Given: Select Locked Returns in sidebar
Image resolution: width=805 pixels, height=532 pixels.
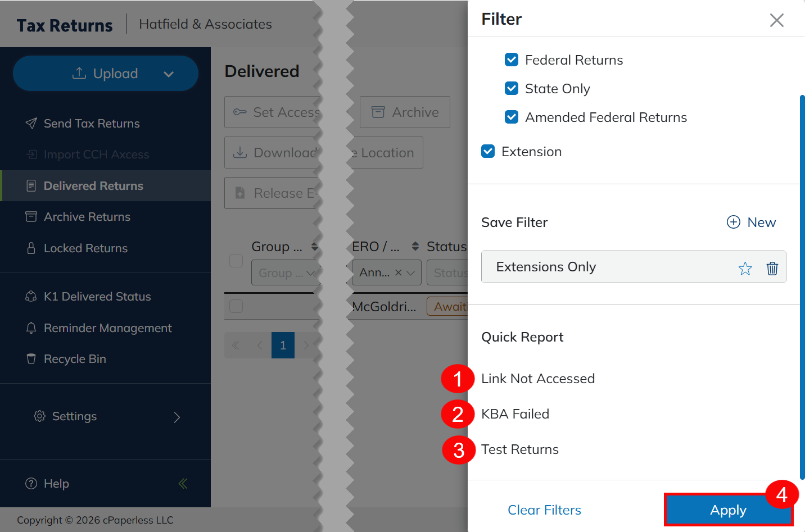Looking at the screenshot, I should coord(85,248).
